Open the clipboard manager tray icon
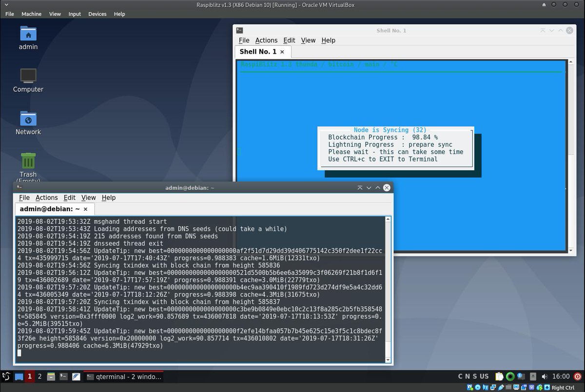 [499, 376]
